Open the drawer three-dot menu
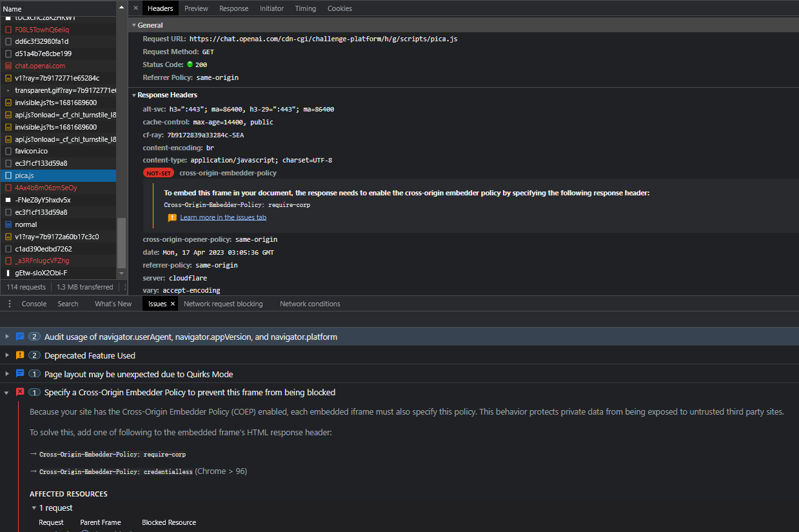Image resolution: width=799 pixels, height=532 pixels. pos(9,304)
